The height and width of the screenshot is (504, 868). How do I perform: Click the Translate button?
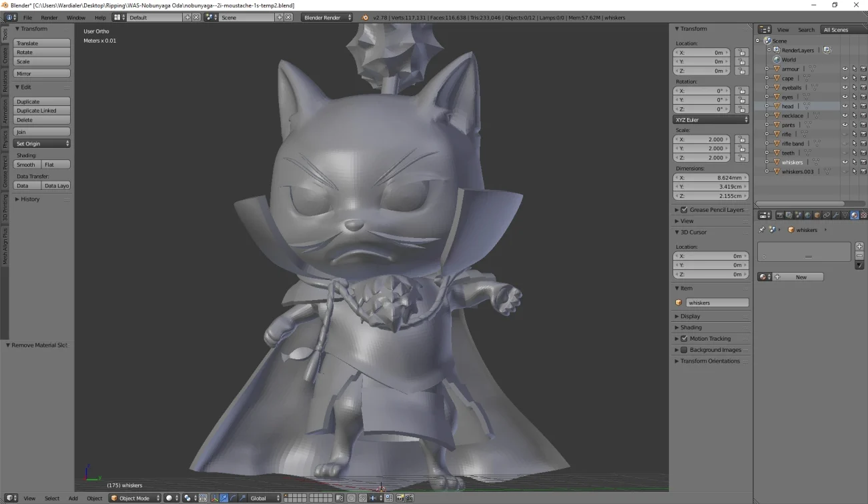tap(42, 43)
